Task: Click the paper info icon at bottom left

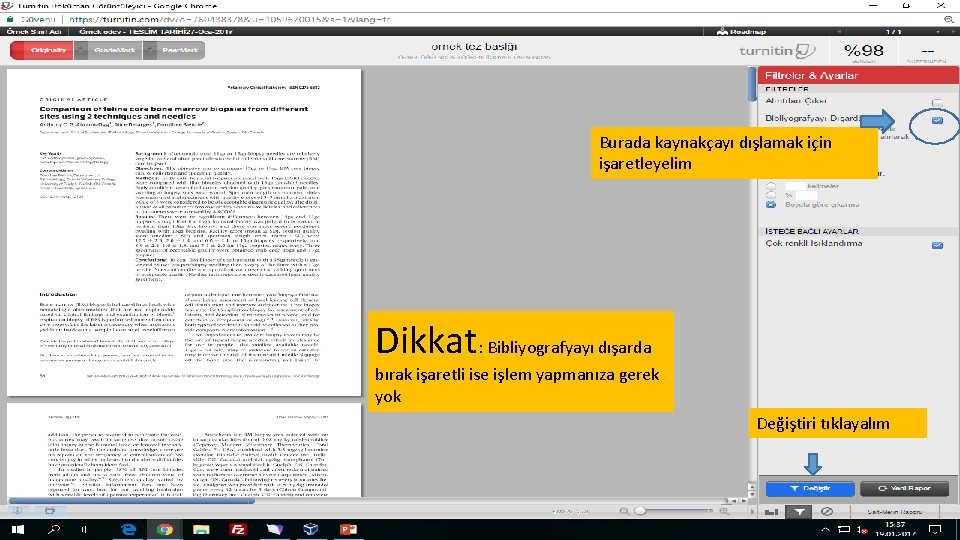Action: point(17,511)
